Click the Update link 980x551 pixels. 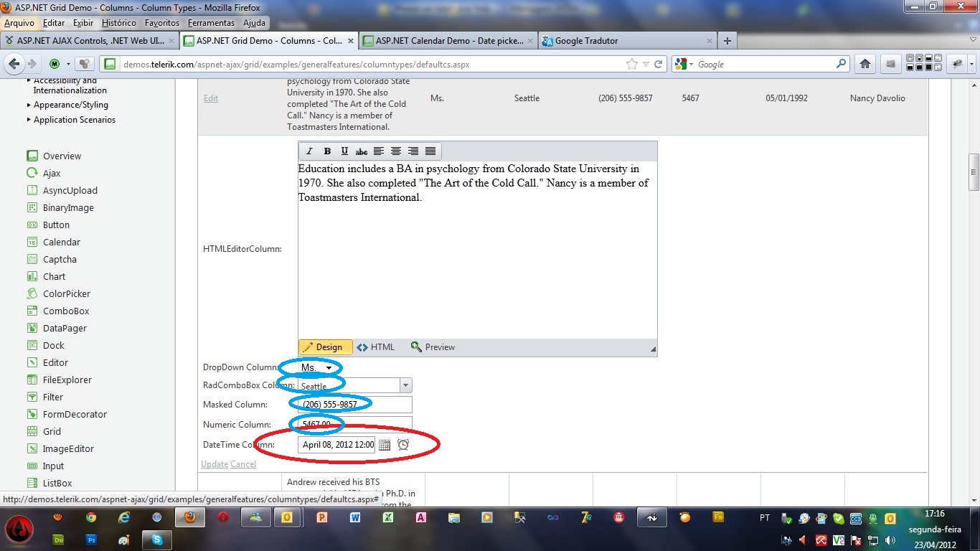click(215, 464)
